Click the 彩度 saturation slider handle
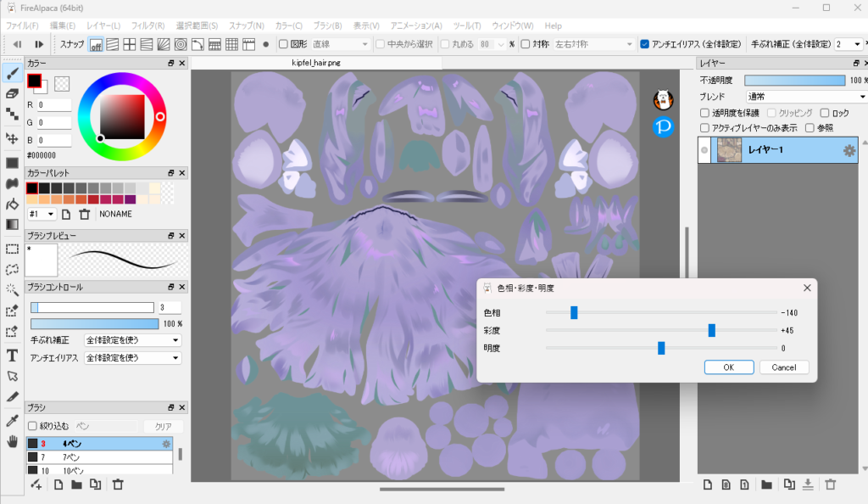Screen dimensions: 868x504 [712, 330]
